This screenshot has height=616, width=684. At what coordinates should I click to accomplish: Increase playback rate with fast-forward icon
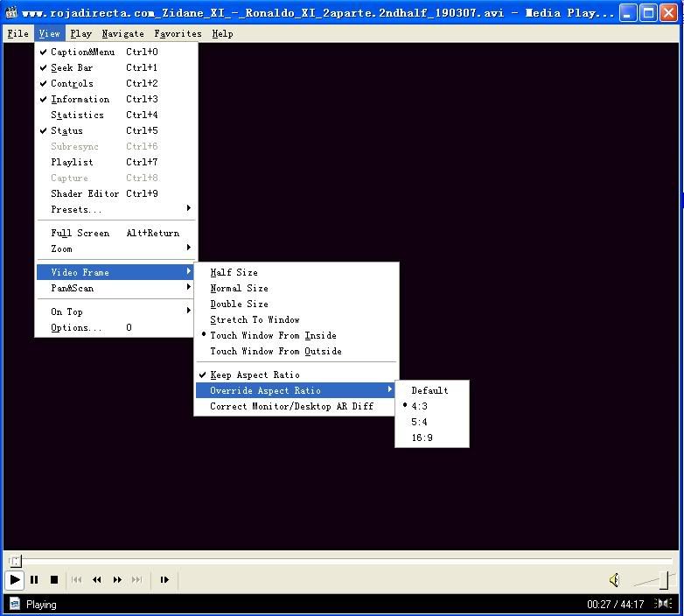[117, 580]
